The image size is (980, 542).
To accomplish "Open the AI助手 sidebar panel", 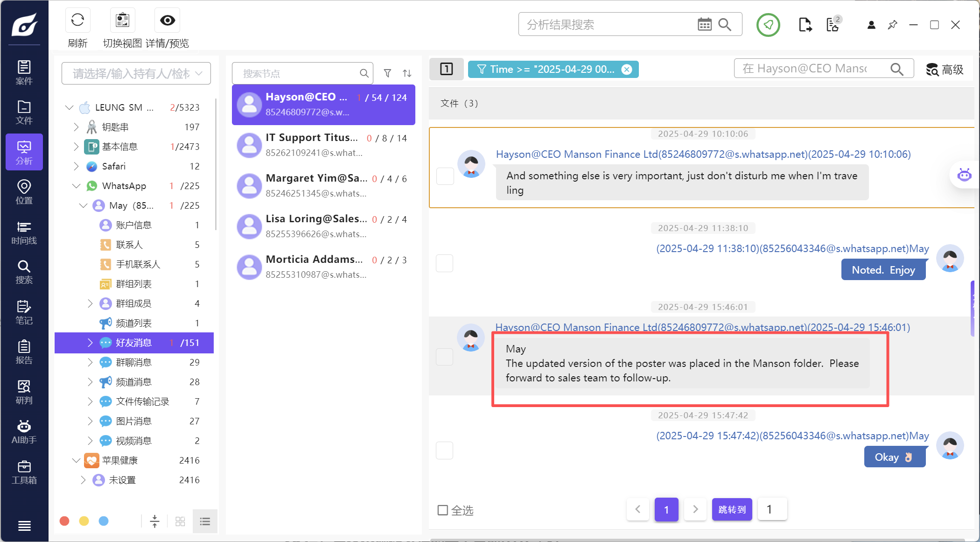I will click(24, 432).
